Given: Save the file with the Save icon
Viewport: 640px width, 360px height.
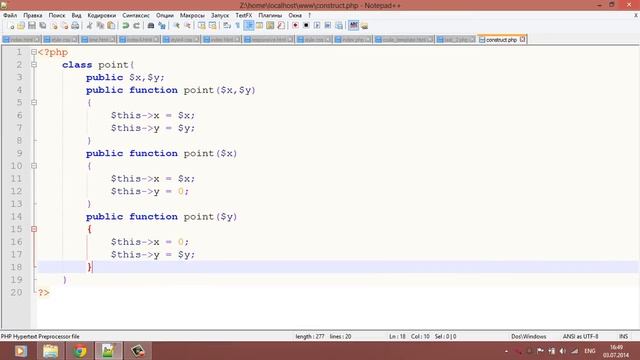Looking at the screenshot, I should (32, 26).
